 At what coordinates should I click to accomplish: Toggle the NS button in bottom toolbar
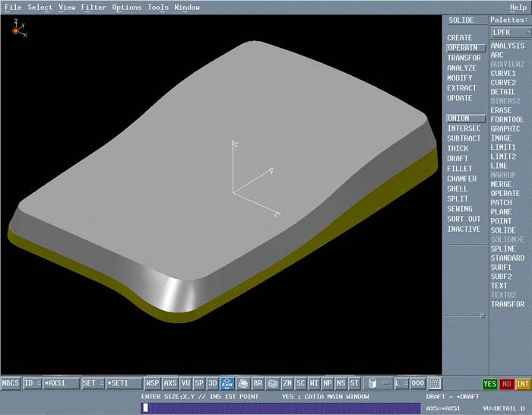pos(340,383)
